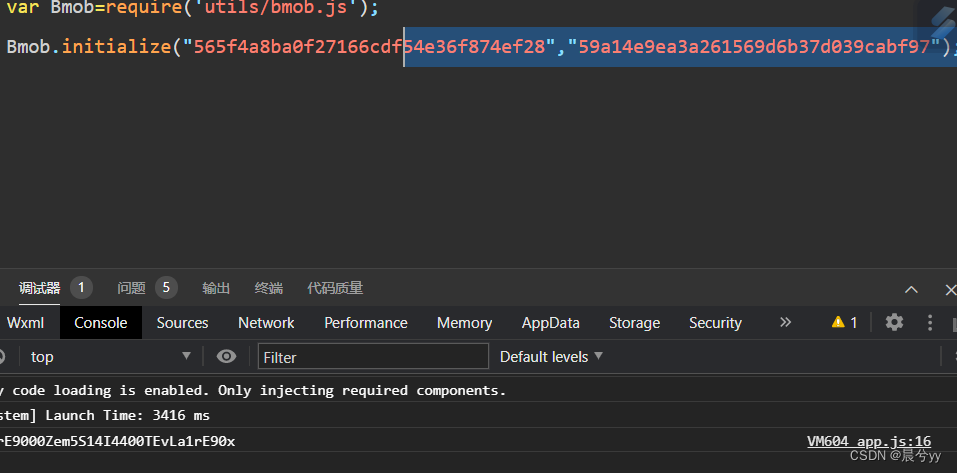Click the second Bmob key string starting 59a14e9e

[753, 46]
